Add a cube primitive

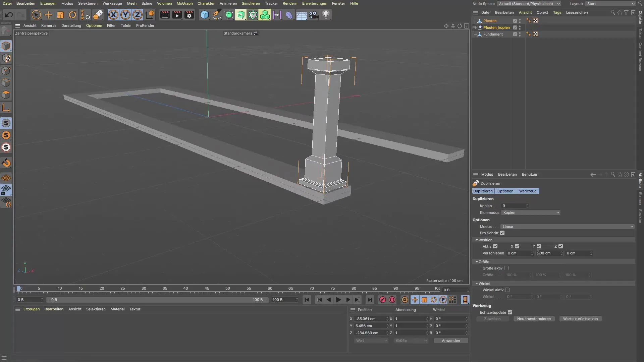(204, 15)
